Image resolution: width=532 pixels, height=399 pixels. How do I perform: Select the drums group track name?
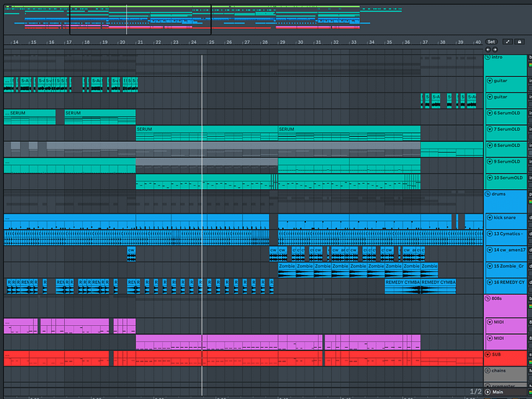(x=499, y=194)
